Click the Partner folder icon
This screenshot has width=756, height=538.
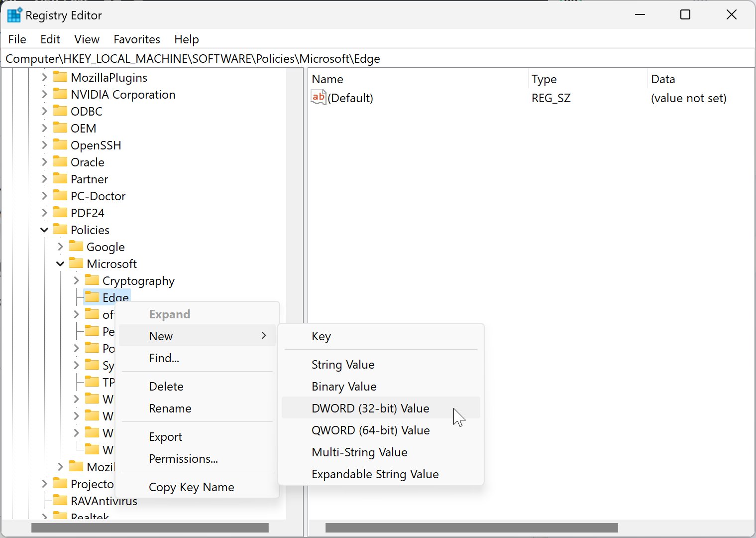(x=60, y=179)
